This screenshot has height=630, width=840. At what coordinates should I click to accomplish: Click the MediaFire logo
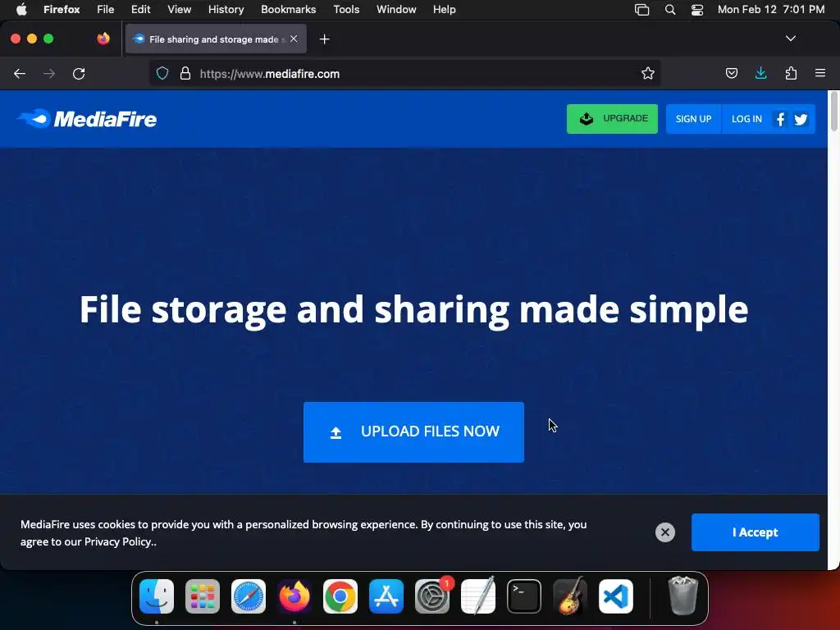[x=87, y=119]
